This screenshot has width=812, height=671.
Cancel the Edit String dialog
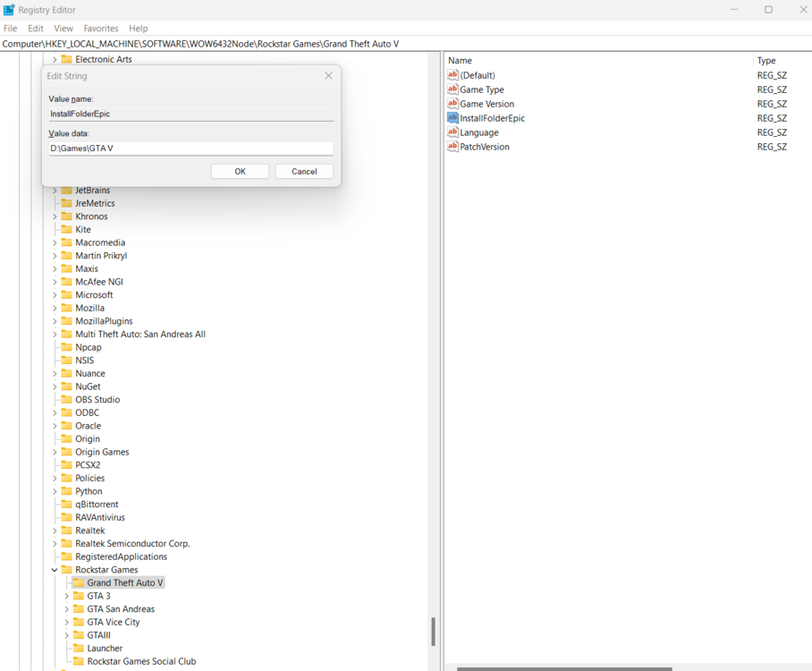pyautogui.click(x=303, y=171)
